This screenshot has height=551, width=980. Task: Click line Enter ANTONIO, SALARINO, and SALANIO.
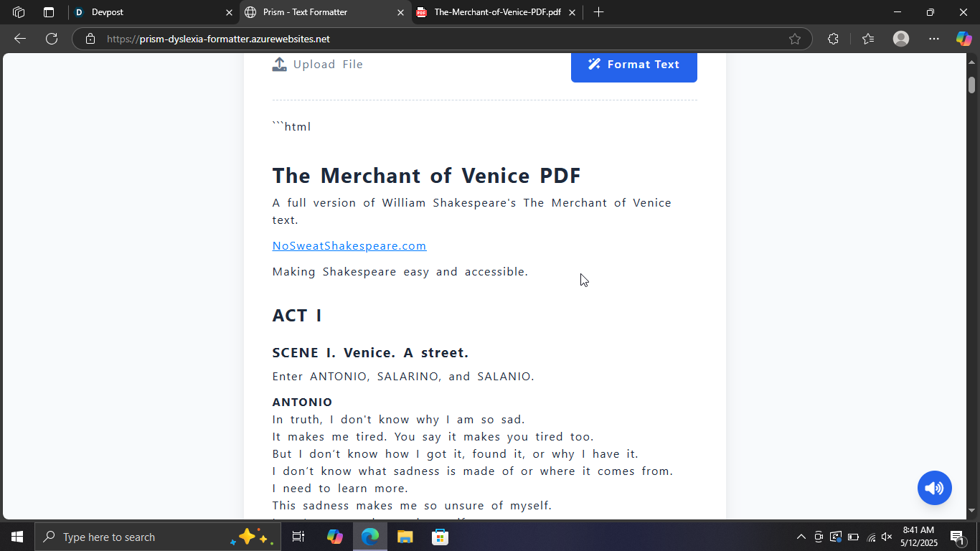tap(403, 377)
